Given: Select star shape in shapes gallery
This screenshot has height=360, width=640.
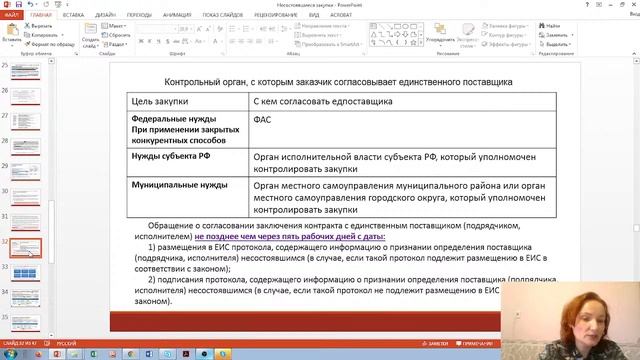Looking at the screenshot, I should click(x=413, y=42).
